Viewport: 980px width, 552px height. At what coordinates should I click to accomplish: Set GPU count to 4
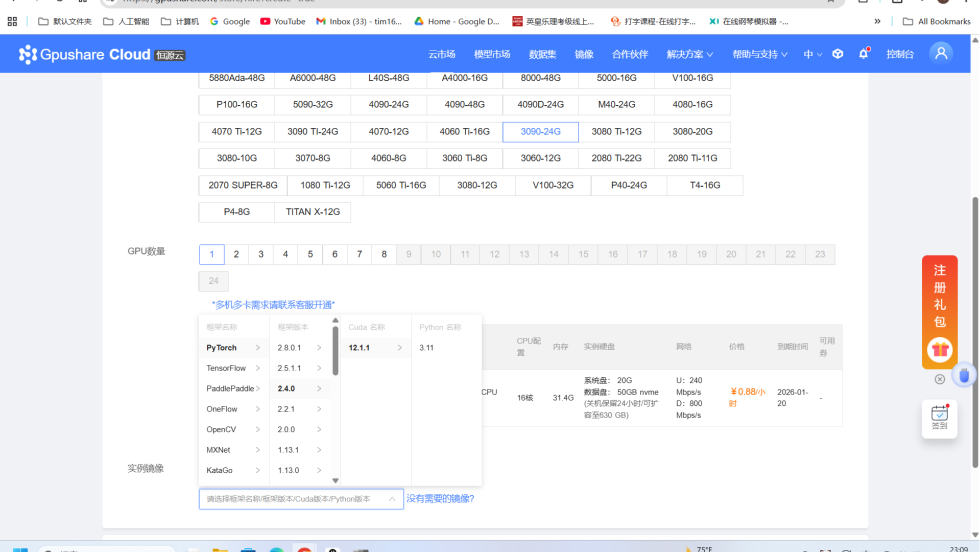pyautogui.click(x=285, y=254)
